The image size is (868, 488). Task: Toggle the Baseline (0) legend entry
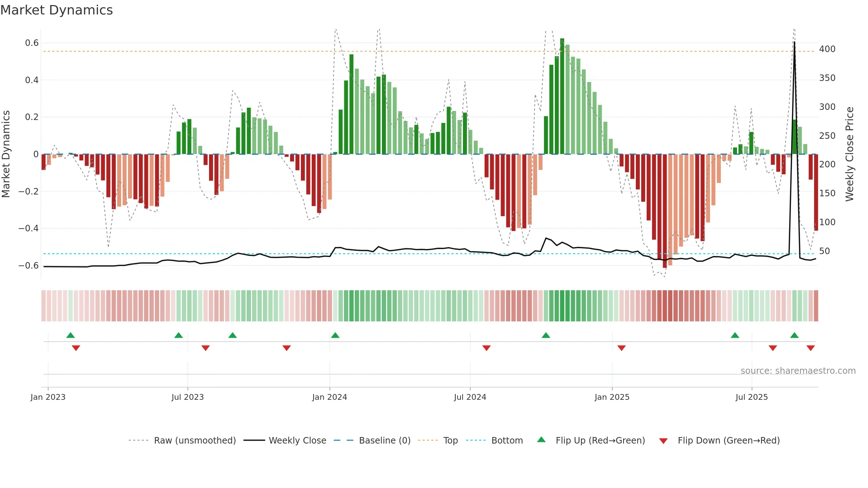pyautogui.click(x=372, y=440)
